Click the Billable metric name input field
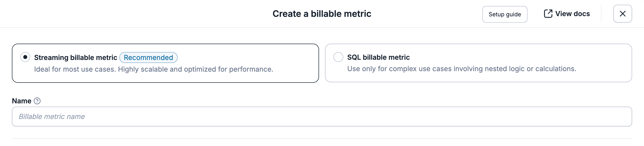 tap(322, 116)
